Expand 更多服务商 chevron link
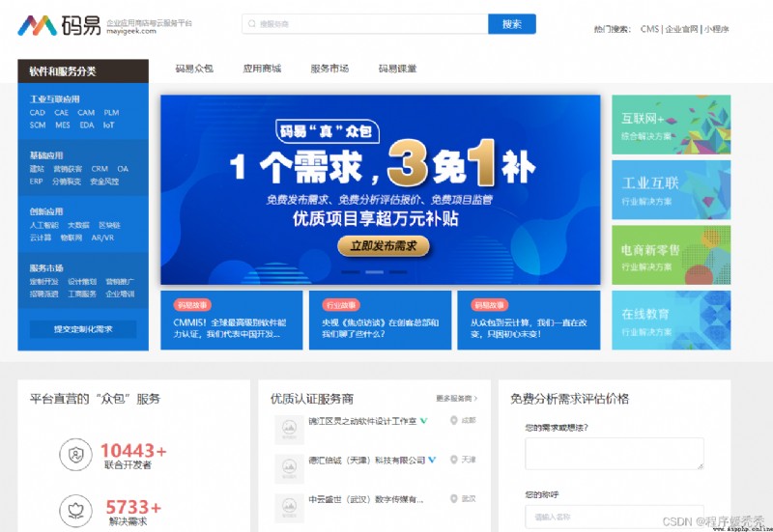Image resolution: width=773 pixels, height=532 pixels. click(456, 398)
